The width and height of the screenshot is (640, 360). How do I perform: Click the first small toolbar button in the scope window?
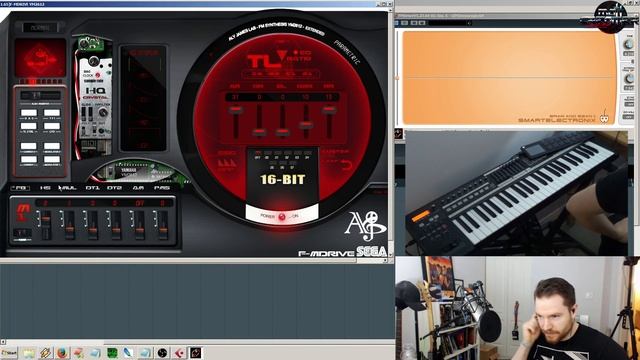(x=397, y=23)
